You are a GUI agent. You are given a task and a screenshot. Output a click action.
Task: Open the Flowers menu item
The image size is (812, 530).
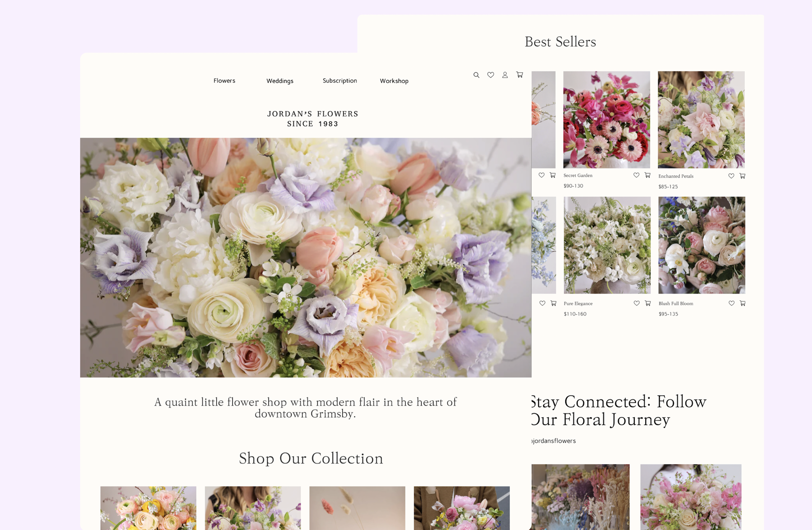pos(224,81)
